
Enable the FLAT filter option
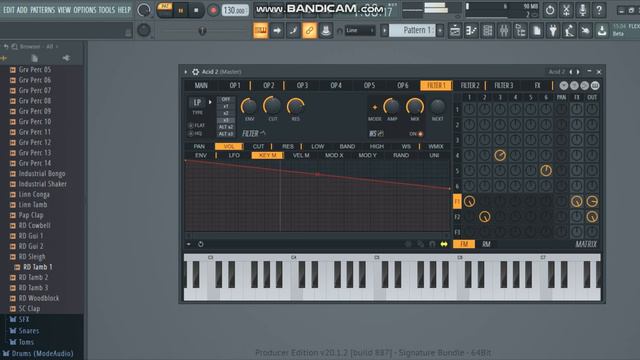tap(191, 125)
